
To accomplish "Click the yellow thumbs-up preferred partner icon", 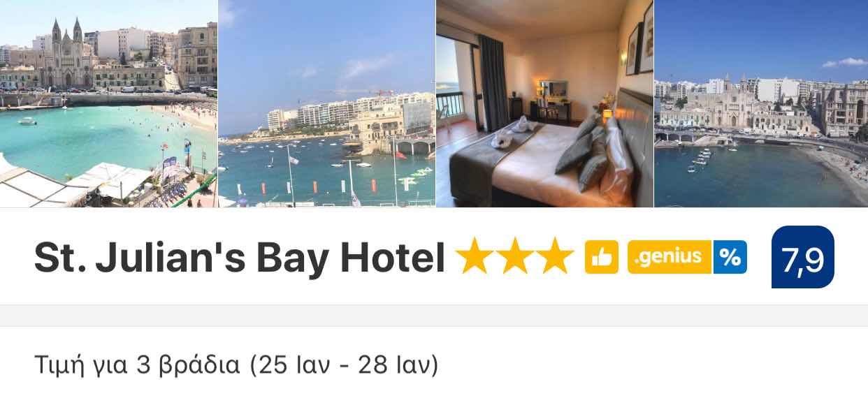I will (x=601, y=257).
